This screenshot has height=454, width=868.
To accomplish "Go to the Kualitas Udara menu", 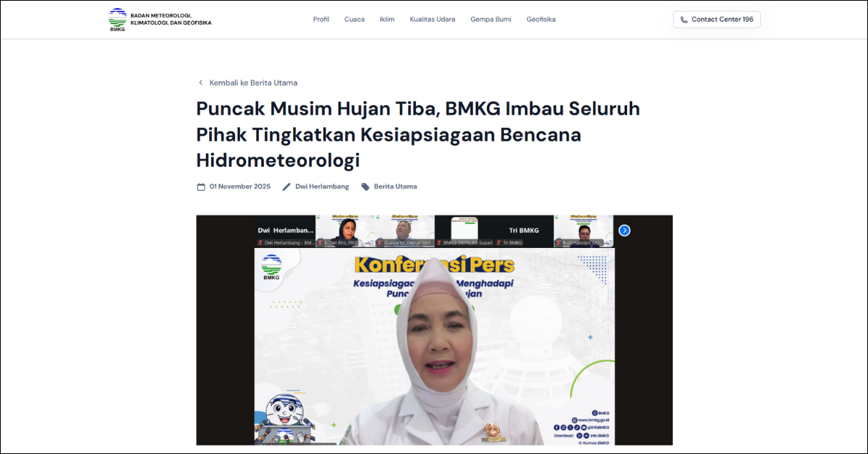I will (x=433, y=20).
